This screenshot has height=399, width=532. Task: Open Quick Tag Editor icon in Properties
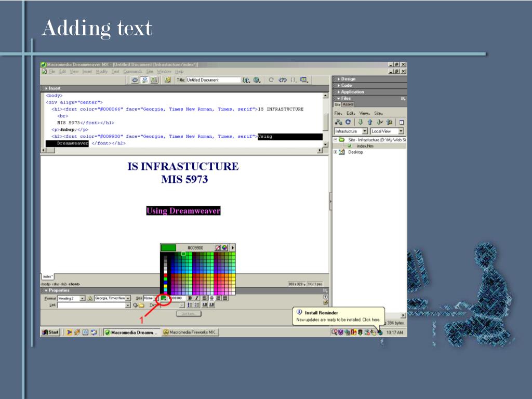coord(325,302)
